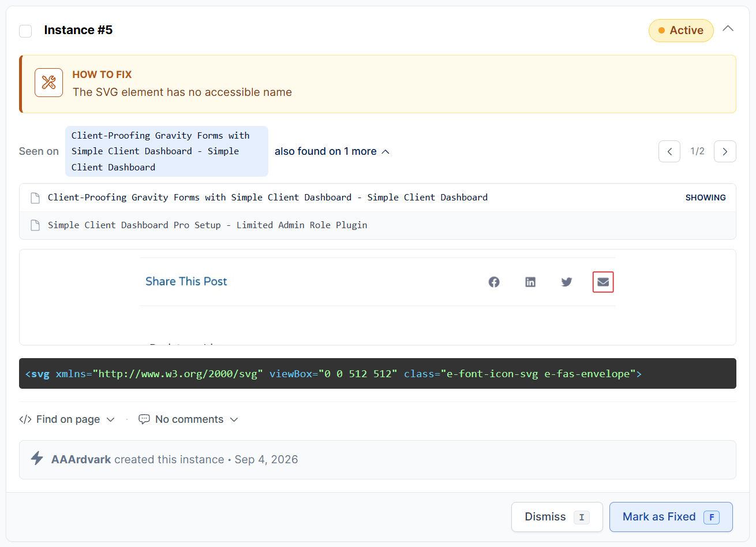The height and width of the screenshot is (547, 756).
Task: Go to the previous instance page
Action: coord(669,151)
